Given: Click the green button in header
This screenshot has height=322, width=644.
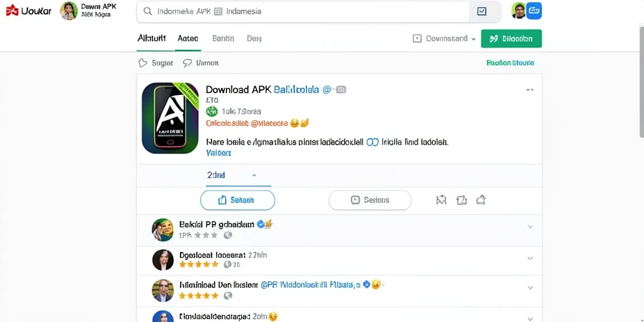Looking at the screenshot, I should 511,38.
